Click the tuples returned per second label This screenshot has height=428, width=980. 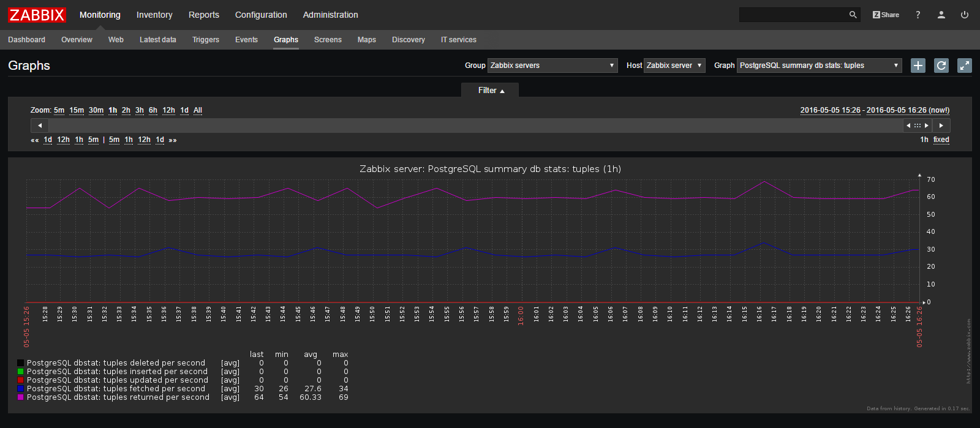[118, 397]
